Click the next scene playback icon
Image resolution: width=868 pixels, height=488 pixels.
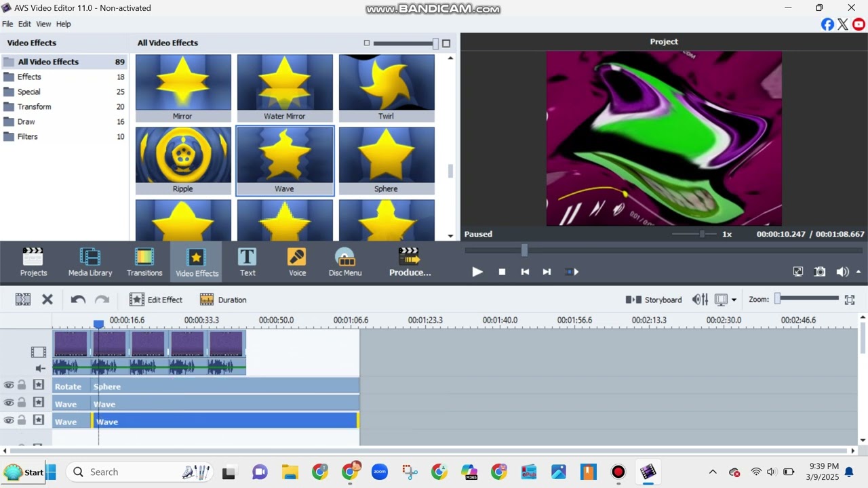coord(572,272)
